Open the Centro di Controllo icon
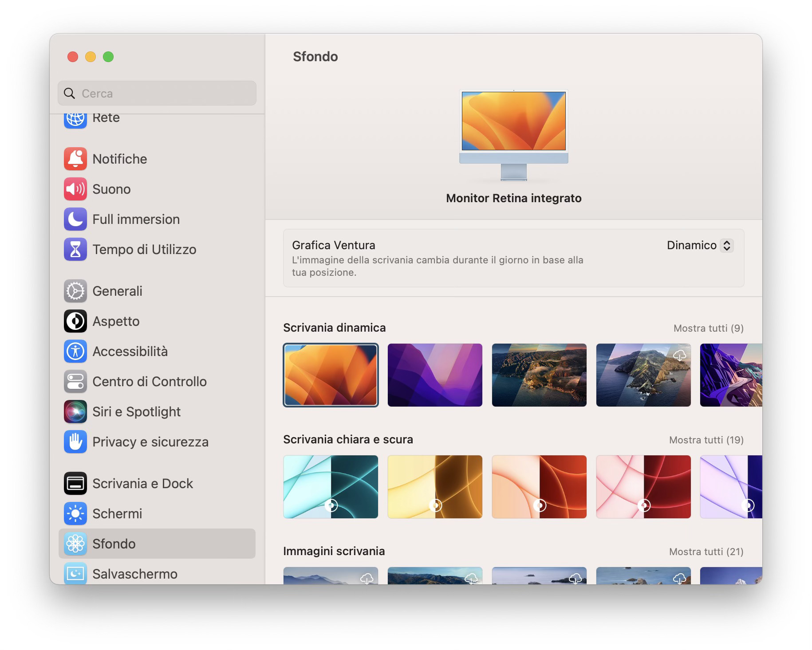812x650 pixels. (75, 381)
